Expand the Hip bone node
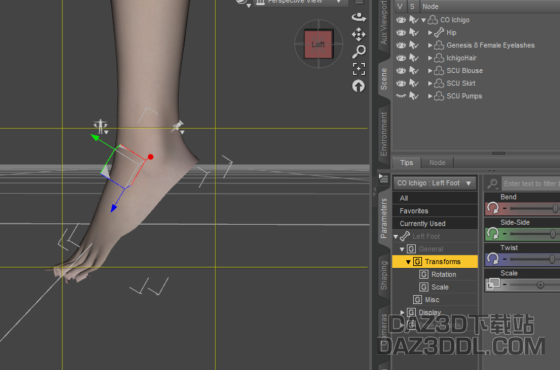The width and height of the screenshot is (560, 370). tap(430, 32)
